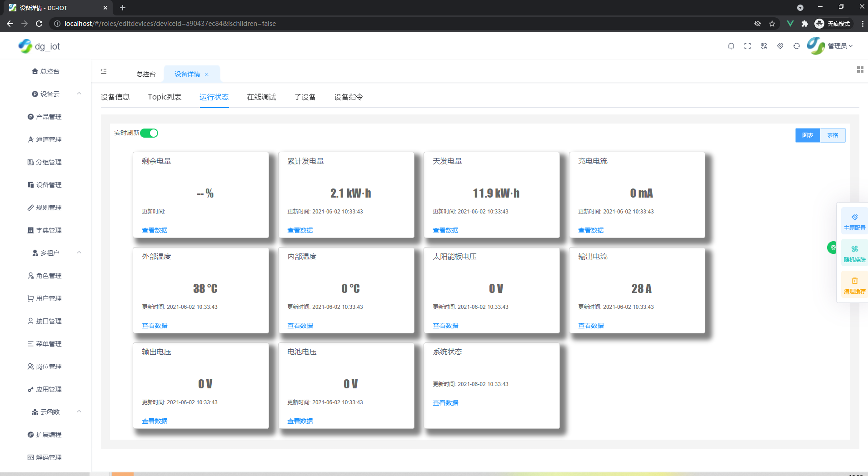This screenshot has width=868, height=476.
Task: Close the 设备详情 page tab
Action: 207,74
